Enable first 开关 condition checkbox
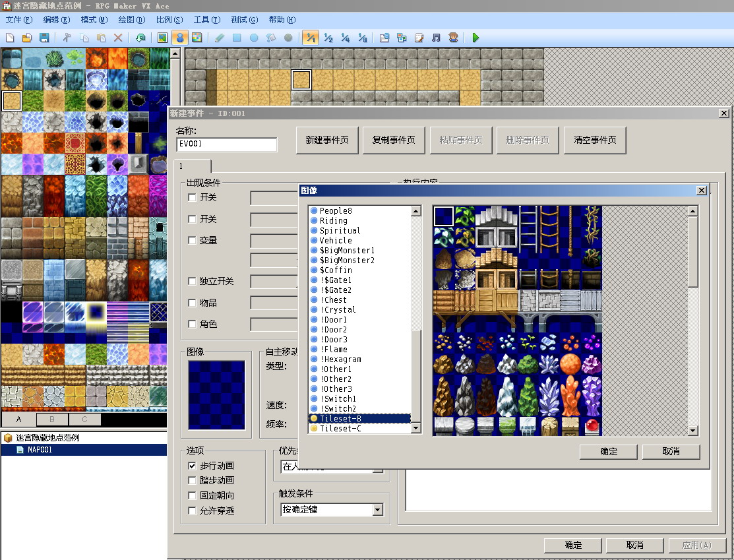Viewport: 734px width, 560px height. tap(192, 198)
